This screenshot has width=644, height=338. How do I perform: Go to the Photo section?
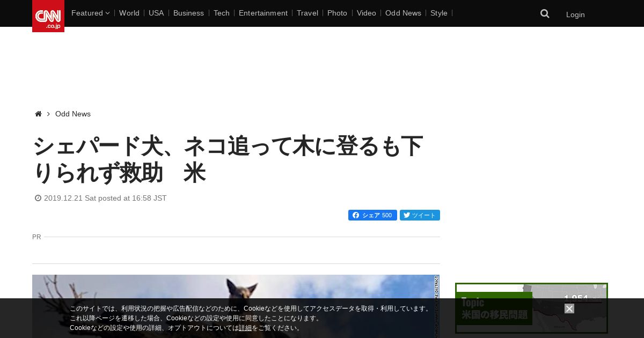[x=337, y=13]
